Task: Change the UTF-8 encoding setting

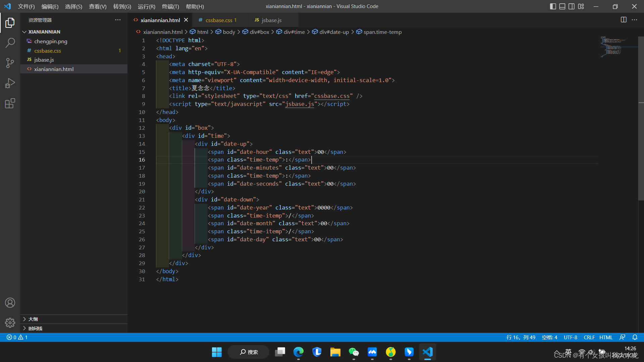Action: pos(571,337)
